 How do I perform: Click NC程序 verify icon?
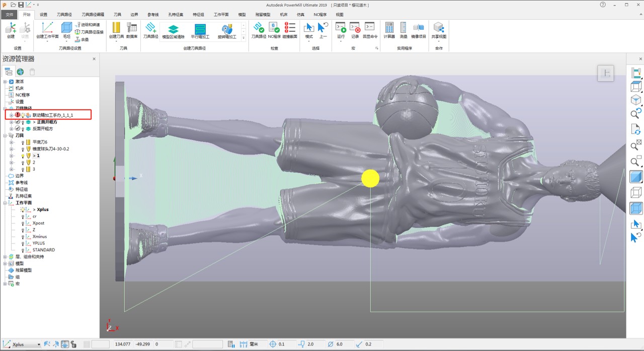(x=274, y=28)
